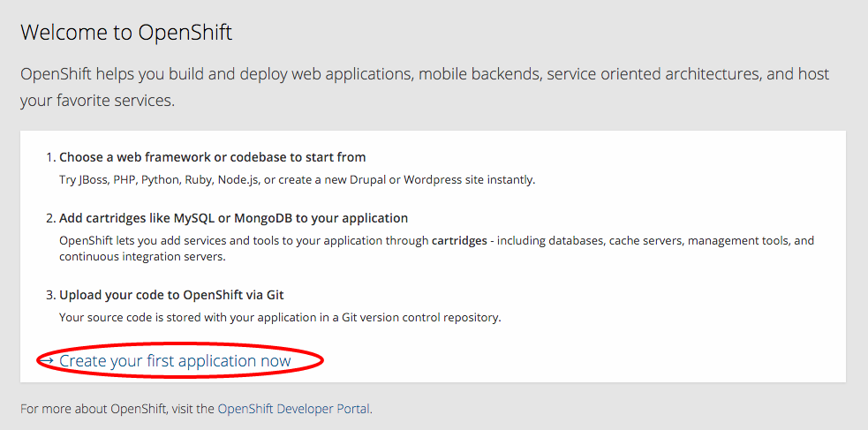Select the Add cartridges like MySQL heading
868x430 pixels.
(x=233, y=218)
